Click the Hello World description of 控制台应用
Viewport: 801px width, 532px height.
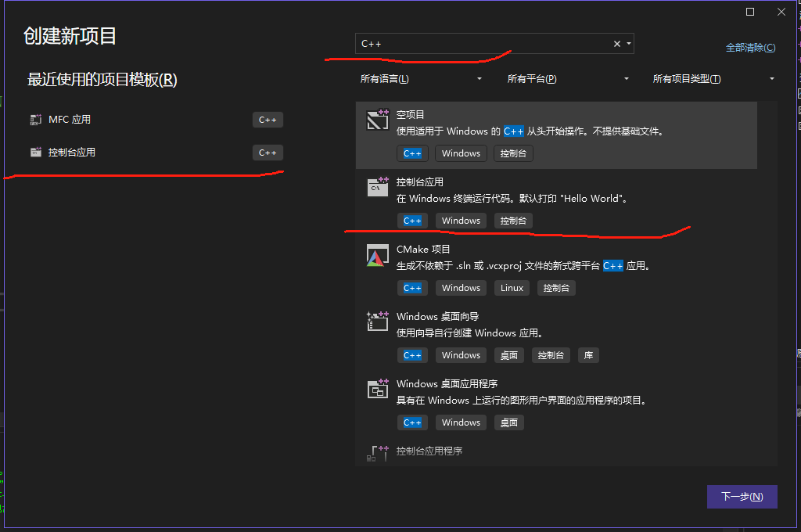(x=512, y=198)
